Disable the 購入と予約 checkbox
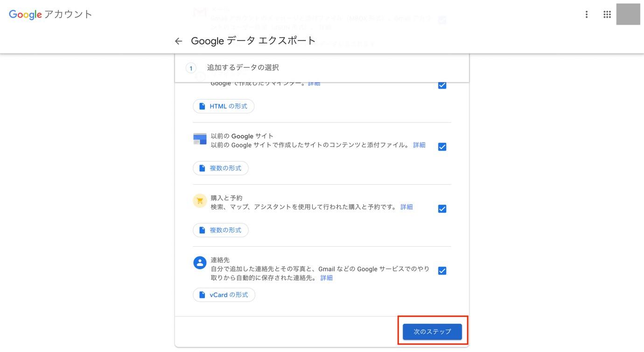Image resolution: width=644 pixels, height=352 pixels. pyautogui.click(x=441, y=208)
